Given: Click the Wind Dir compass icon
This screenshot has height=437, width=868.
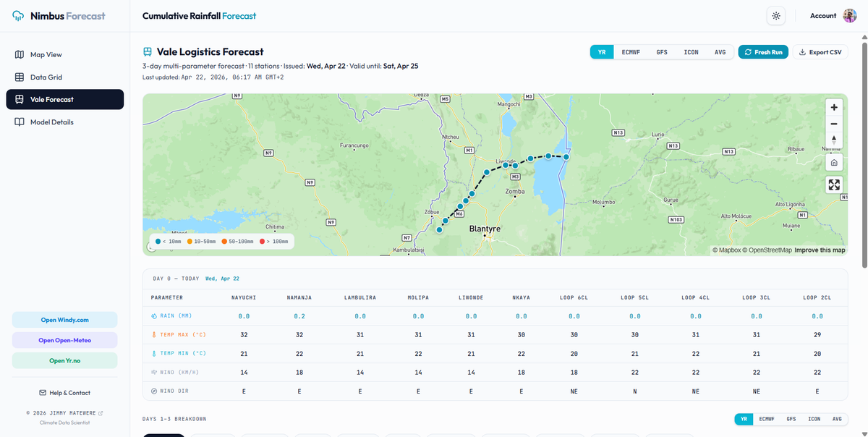Looking at the screenshot, I should [x=154, y=391].
